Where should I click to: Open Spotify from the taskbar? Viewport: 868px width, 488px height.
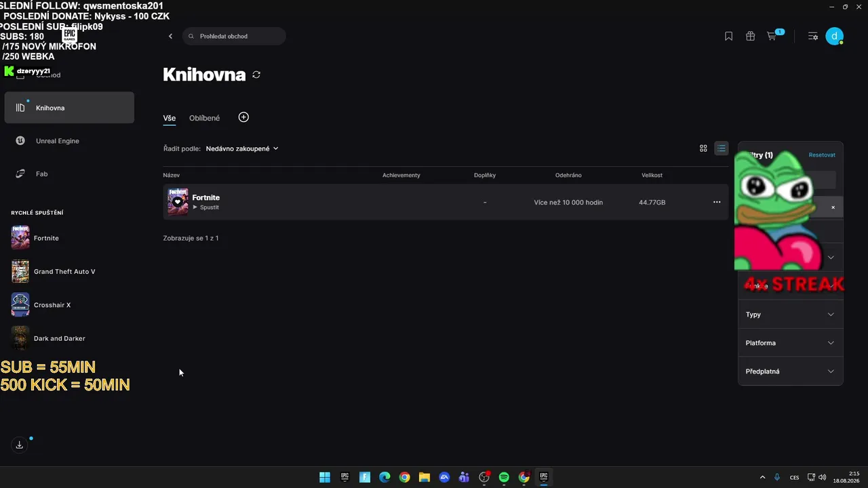coord(504,477)
